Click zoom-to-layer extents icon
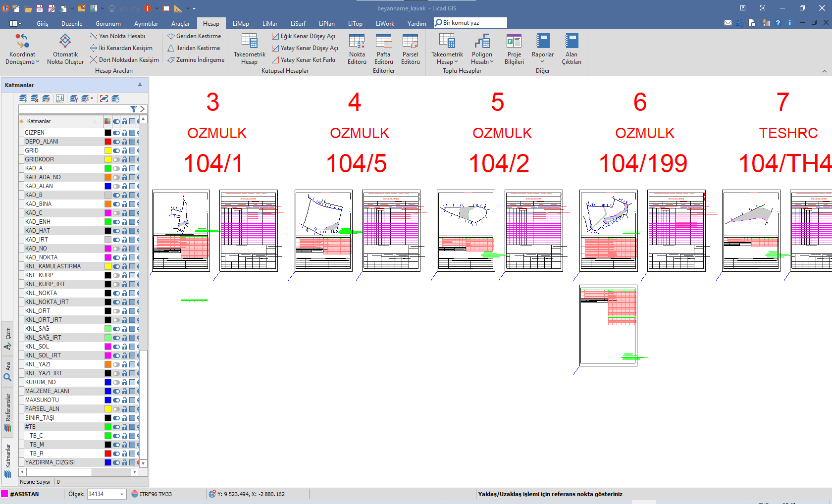 click(104, 99)
